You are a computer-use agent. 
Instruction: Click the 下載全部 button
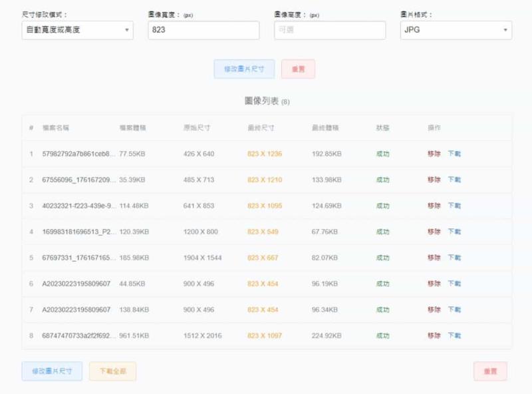click(112, 371)
